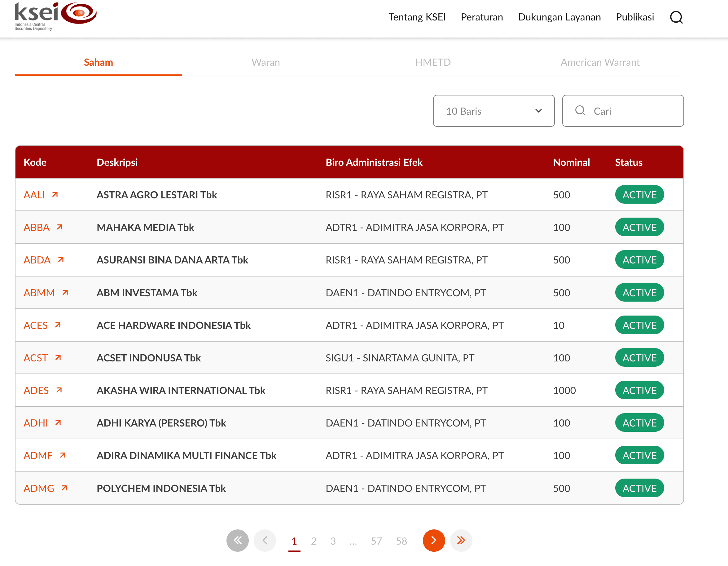Viewport: 728px width, 566px height.
Task: Click the ACTIVE badge on MAHAKA MEDIA row
Action: [x=639, y=227]
